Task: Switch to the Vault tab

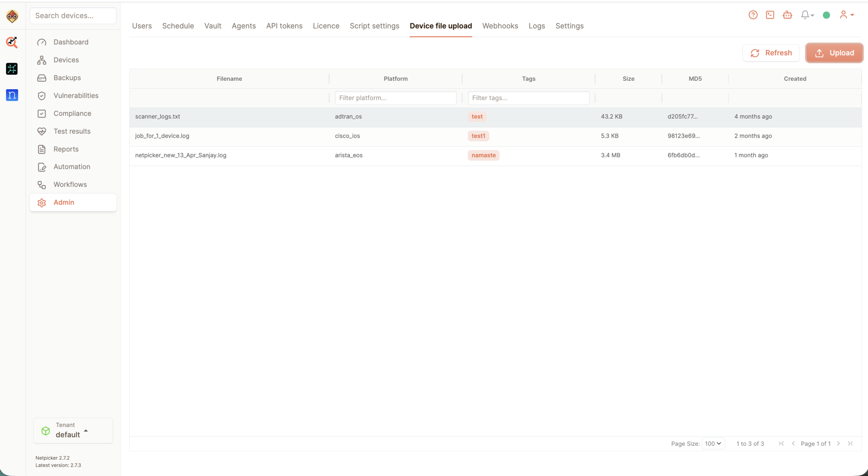Action: pyautogui.click(x=213, y=26)
